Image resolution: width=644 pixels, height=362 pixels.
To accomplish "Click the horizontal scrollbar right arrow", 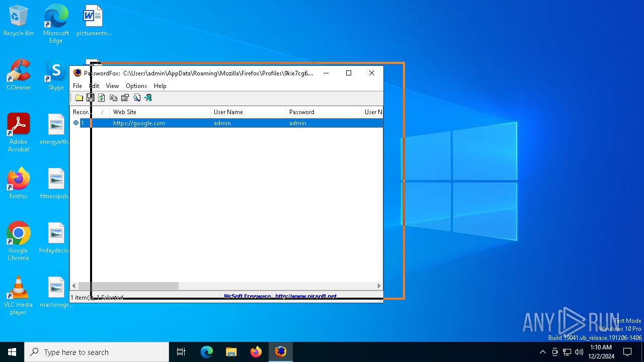I will [x=379, y=286].
